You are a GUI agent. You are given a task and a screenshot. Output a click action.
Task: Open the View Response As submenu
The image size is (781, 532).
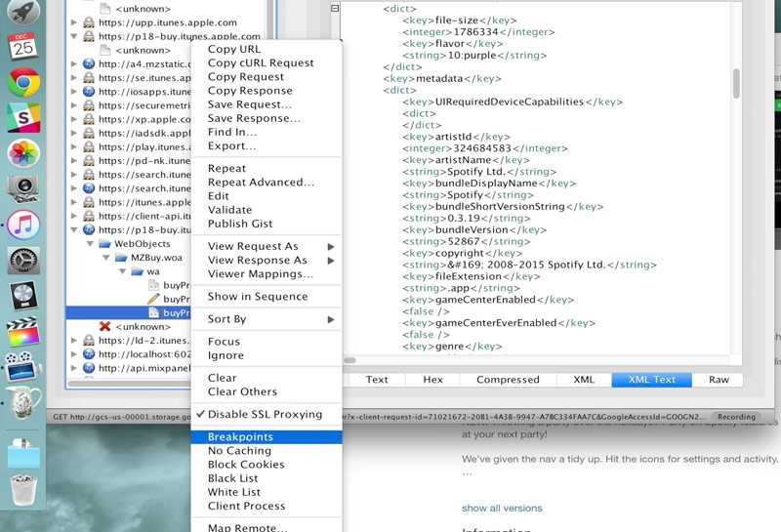[x=266, y=261]
